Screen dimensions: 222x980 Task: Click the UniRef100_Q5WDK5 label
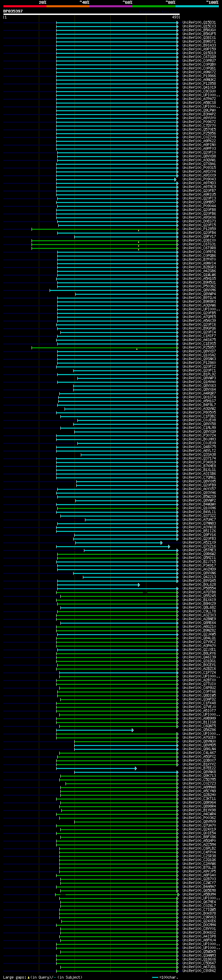[199, 951]
